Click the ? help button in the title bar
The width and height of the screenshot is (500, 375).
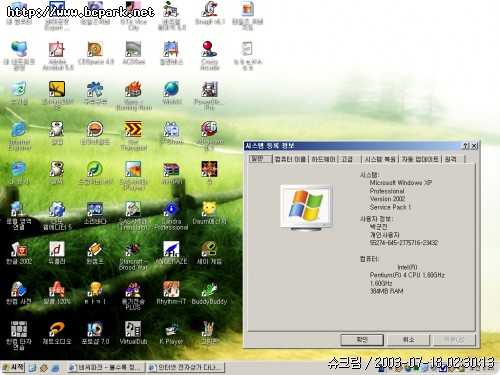(x=465, y=146)
